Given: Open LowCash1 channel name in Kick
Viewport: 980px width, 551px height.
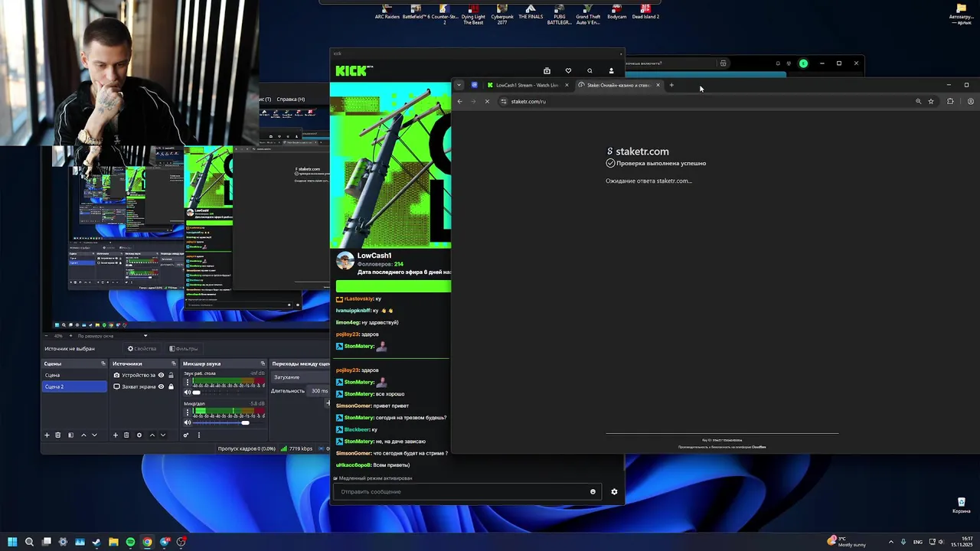Looking at the screenshot, I should 374,256.
